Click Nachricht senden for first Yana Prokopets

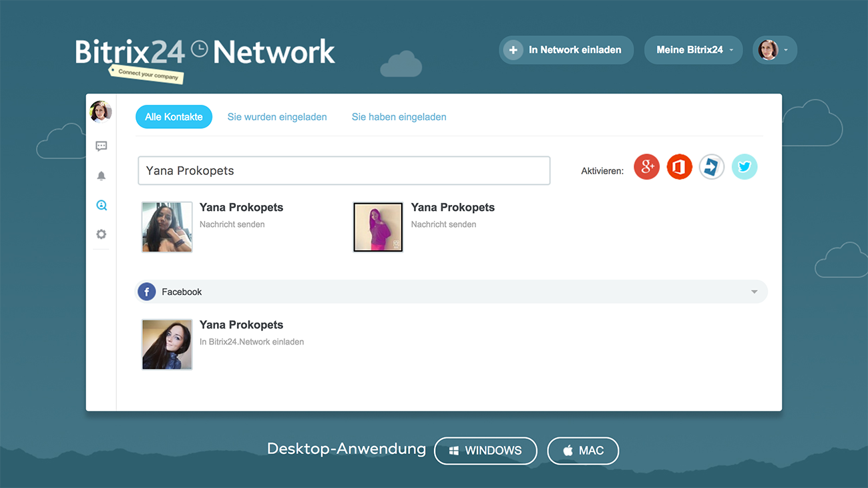232,224
